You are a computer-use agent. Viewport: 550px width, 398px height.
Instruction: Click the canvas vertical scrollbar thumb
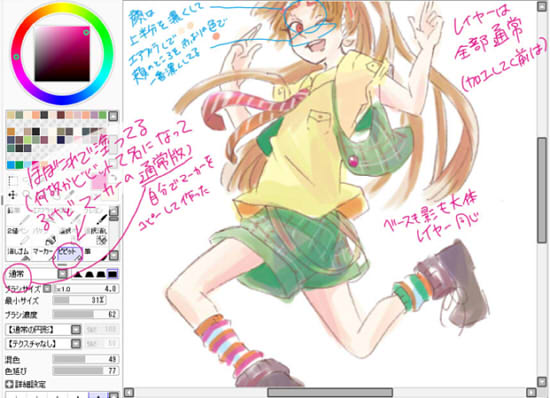point(542,190)
